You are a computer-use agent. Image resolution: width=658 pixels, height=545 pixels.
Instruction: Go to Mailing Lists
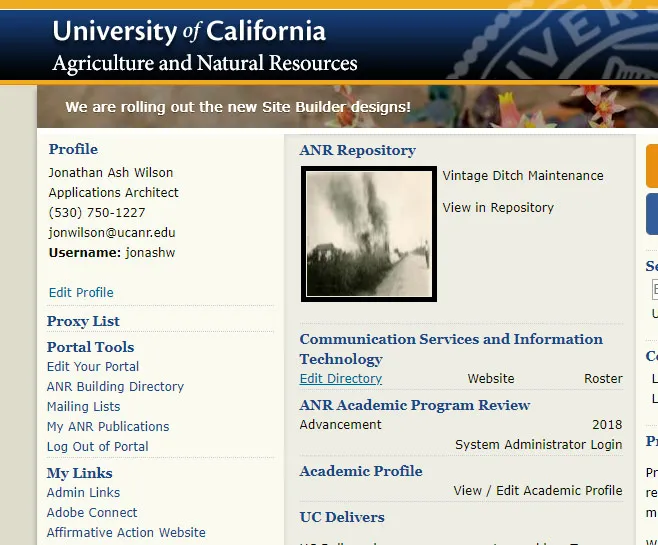(x=83, y=407)
